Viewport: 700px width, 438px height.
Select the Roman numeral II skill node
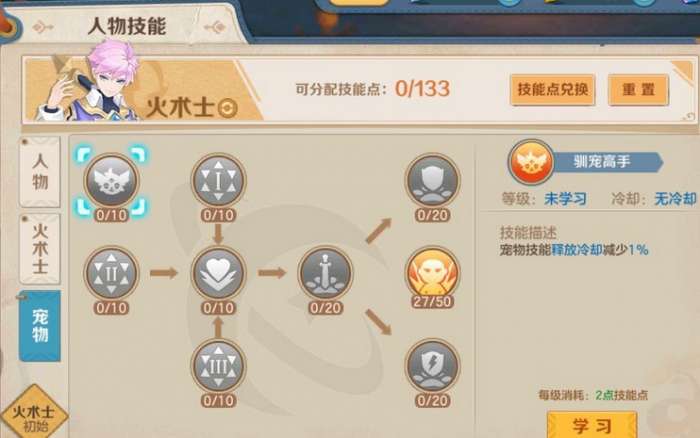(112, 273)
